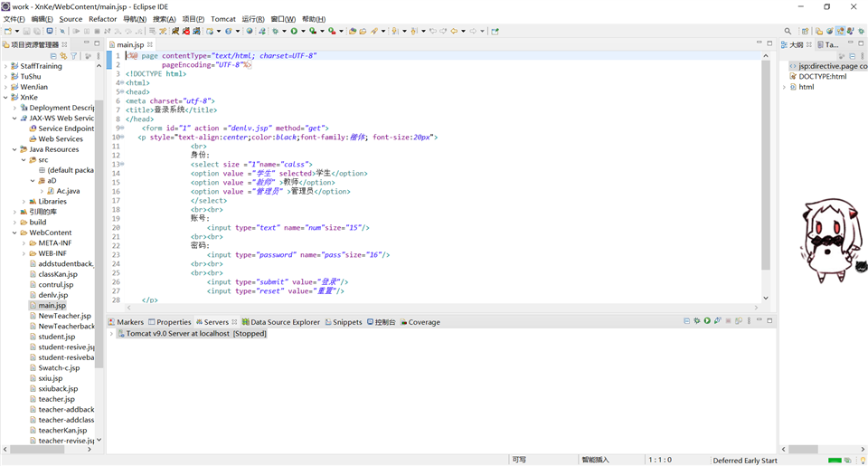Minimize the Project Explorer view
This screenshot has width=868, height=466.
pyautogui.click(x=87, y=43)
